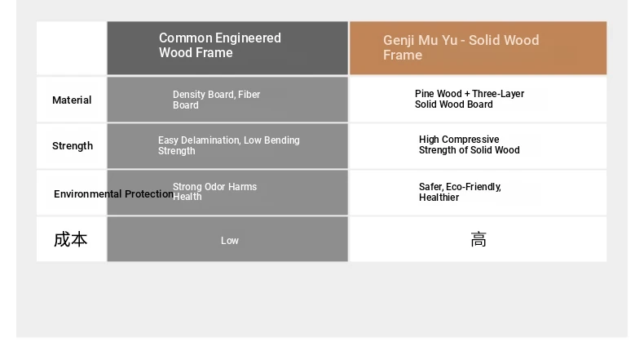Click the dark gray header color block
Viewport: 644px width, 351px height.
tap(227, 47)
